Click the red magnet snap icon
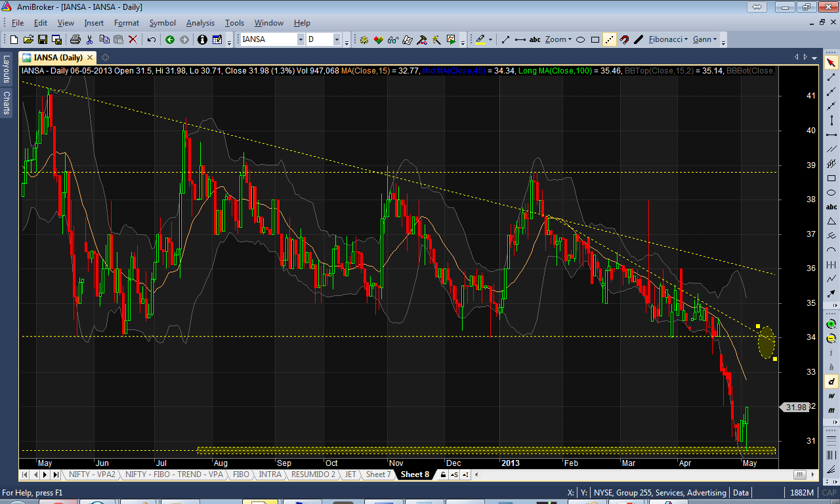840x504 pixels. (624, 39)
